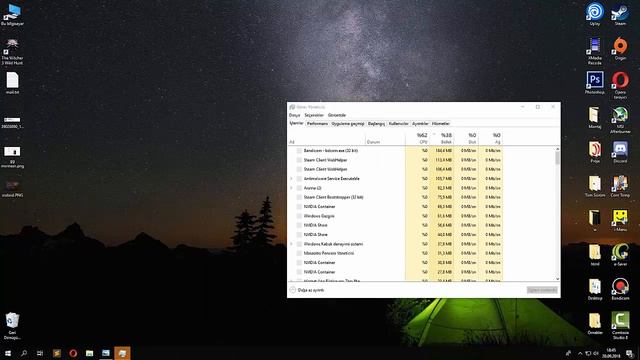Open the Steam desktop shortcut
The height and width of the screenshot is (360, 640).
click(x=620, y=14)
